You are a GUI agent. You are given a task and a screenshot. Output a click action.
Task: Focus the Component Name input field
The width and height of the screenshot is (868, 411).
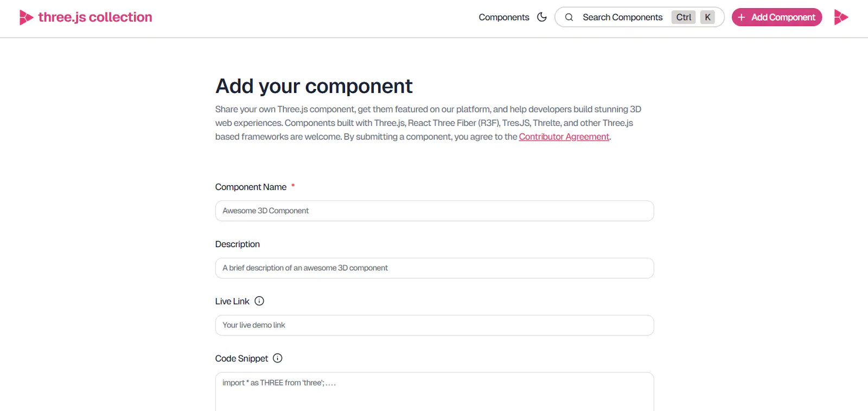point(435,211)
